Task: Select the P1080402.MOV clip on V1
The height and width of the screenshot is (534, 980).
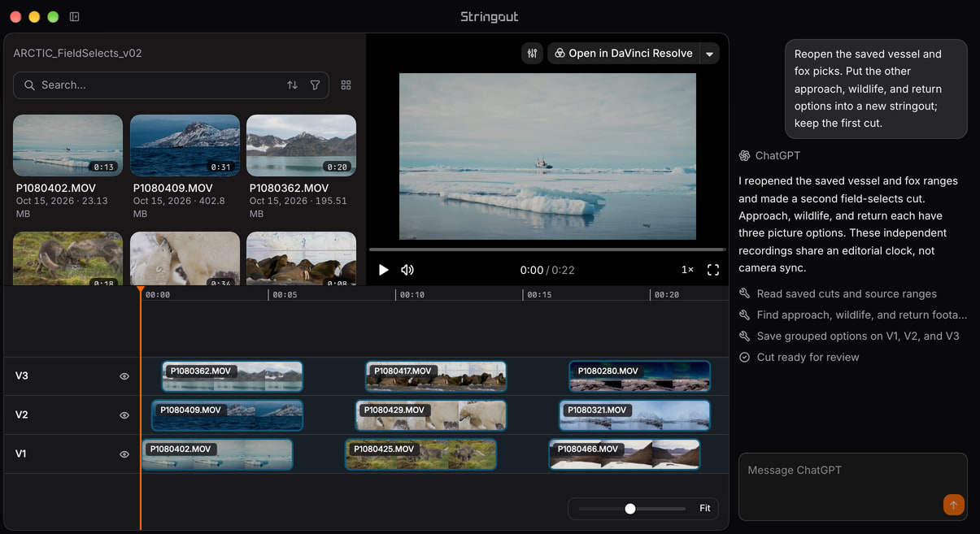Action: pyautogui.click(x=217, y=454)
